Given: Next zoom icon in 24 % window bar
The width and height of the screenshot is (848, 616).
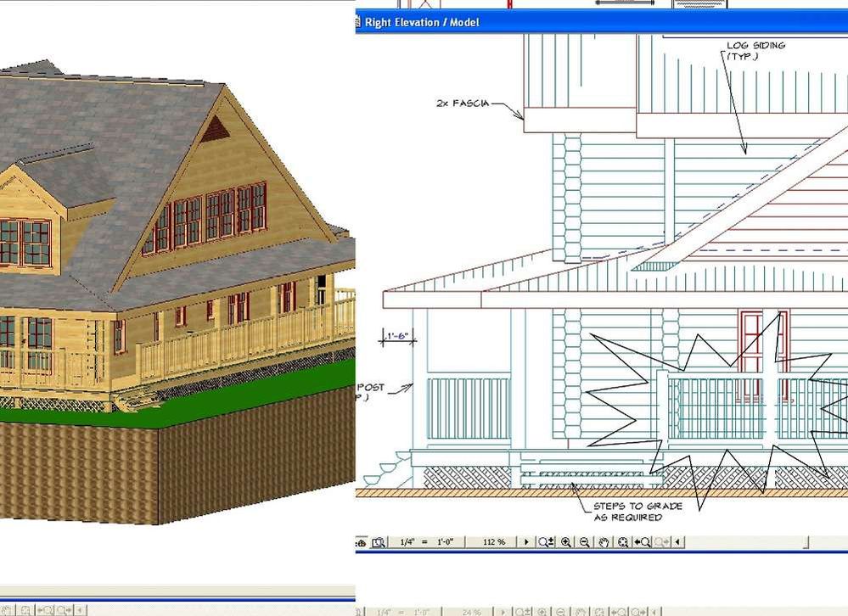Looking at the screenshot, I should point(638,613).
